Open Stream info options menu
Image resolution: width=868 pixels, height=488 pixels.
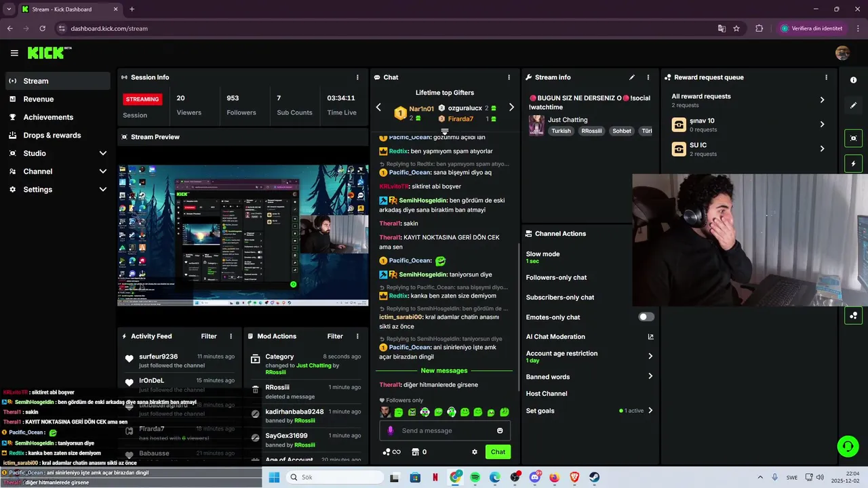point(648,77)
